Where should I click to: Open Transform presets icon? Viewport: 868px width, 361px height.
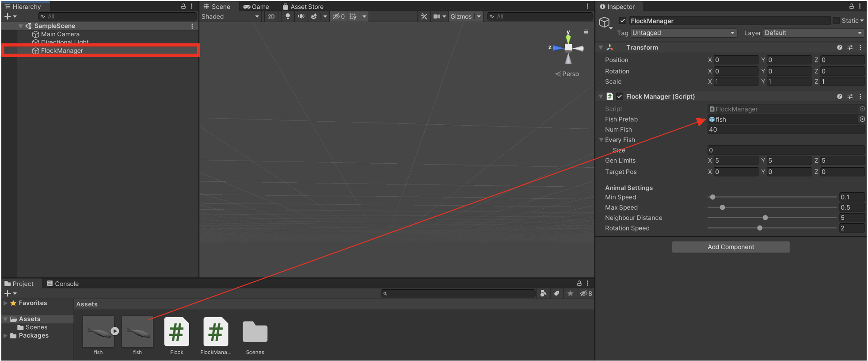tap(850, 47)
